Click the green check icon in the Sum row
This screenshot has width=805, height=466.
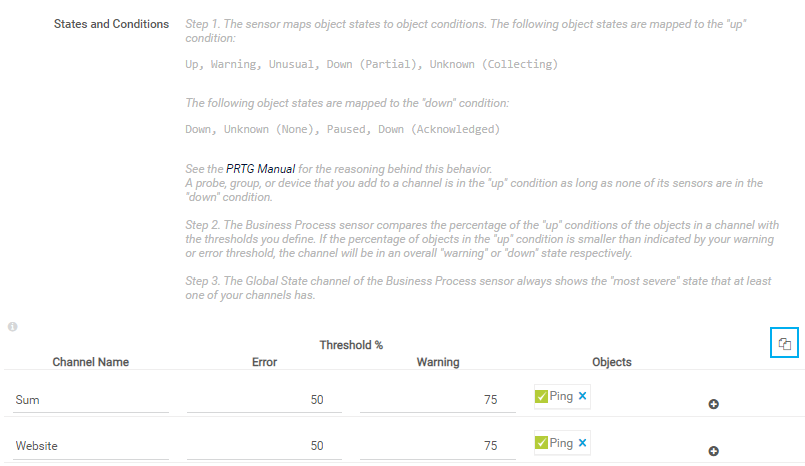542,397
